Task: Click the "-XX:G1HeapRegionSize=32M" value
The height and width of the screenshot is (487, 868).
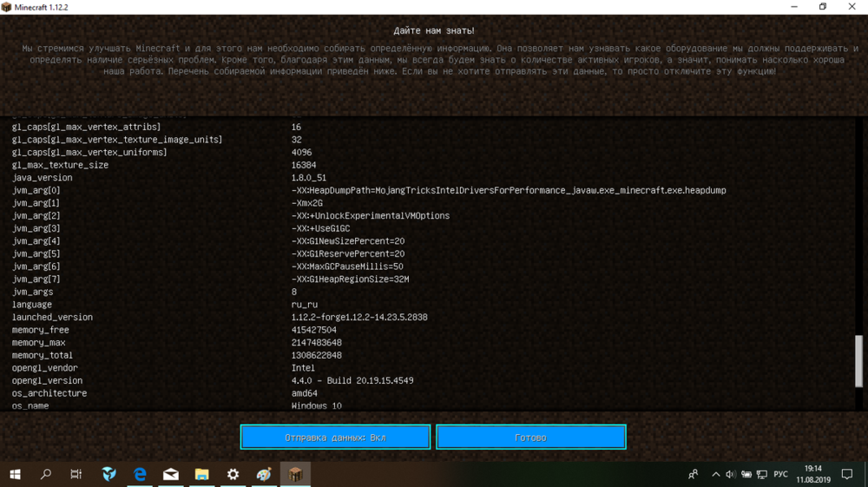Action: point(351,280)
